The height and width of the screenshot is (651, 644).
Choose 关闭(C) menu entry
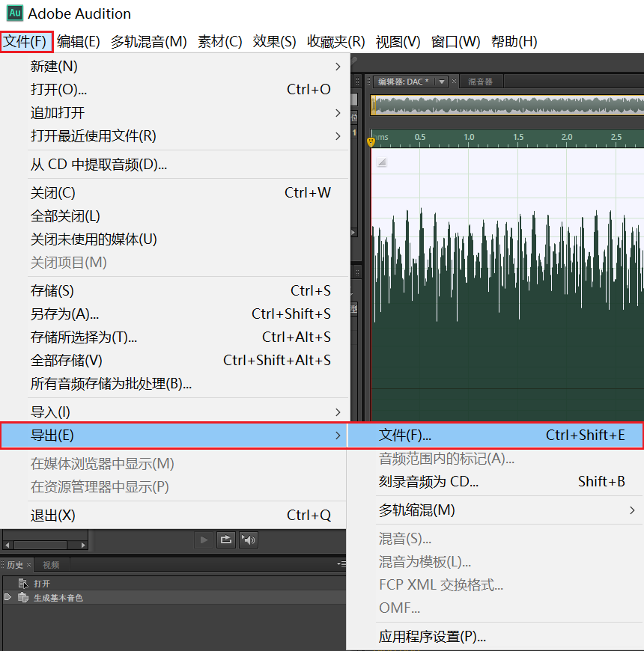click(174, 192)
